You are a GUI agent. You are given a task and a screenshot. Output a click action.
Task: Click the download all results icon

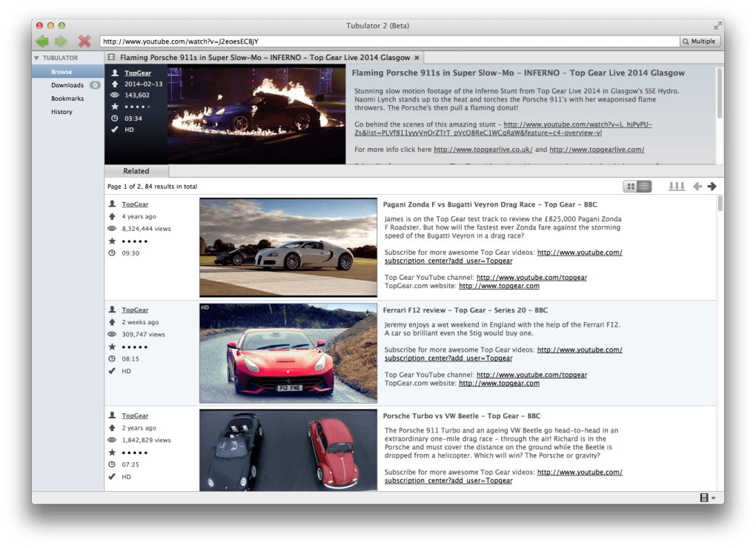point(676,187)
